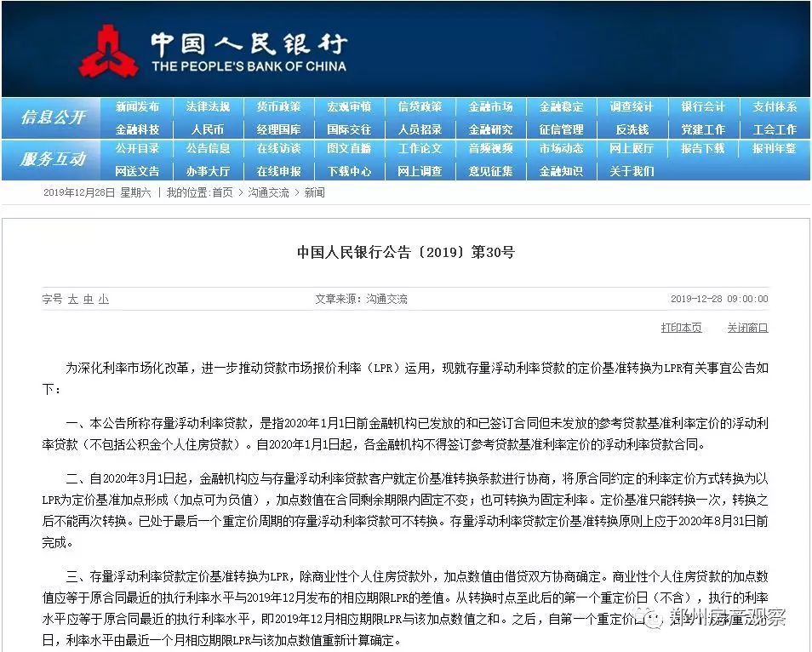Select the 意见征集 menu item
This screenshot has width=812, height=652.
[491, 170]
